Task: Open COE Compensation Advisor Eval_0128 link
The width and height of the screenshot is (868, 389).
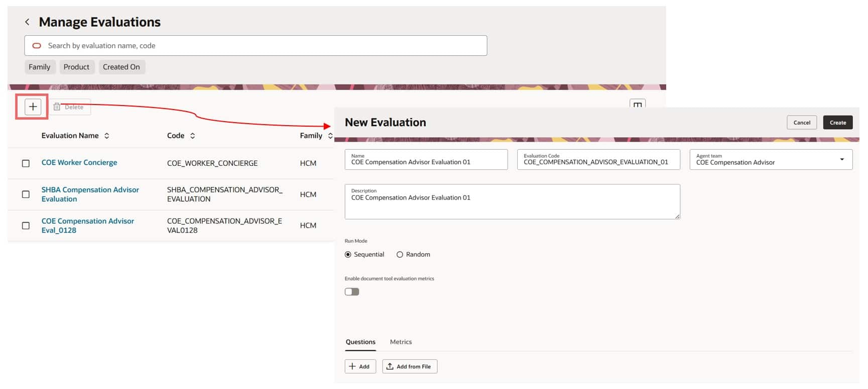Action: [x=88, y=226]
